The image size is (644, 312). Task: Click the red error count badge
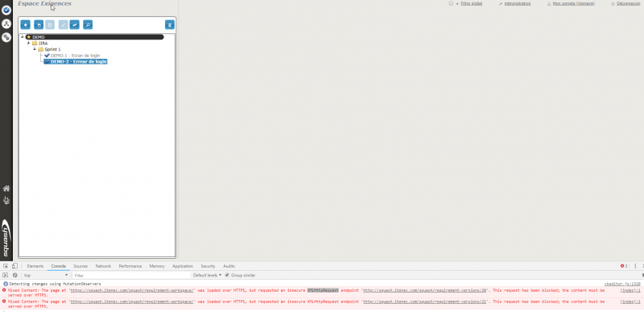click(x=624, y=266)
